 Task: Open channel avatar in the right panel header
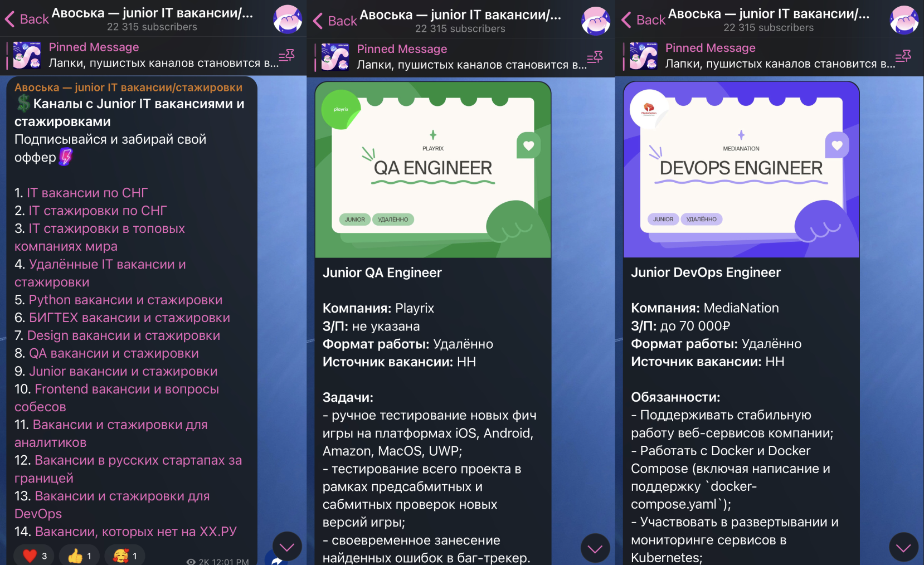(x=904, y=20)
